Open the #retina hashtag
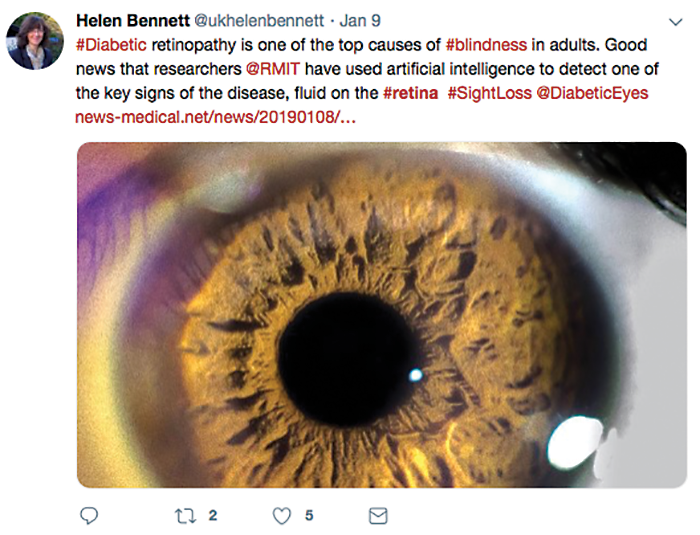Screen dimensions: 700x535 (x=411, y=93)
